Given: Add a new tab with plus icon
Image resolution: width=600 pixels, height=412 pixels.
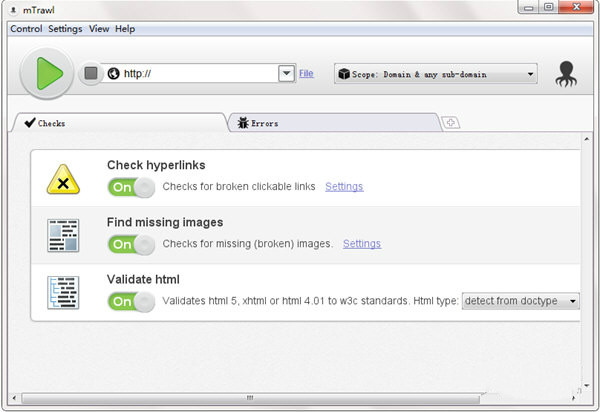Looking at the screenshot, I should click(x=451, y=123).
